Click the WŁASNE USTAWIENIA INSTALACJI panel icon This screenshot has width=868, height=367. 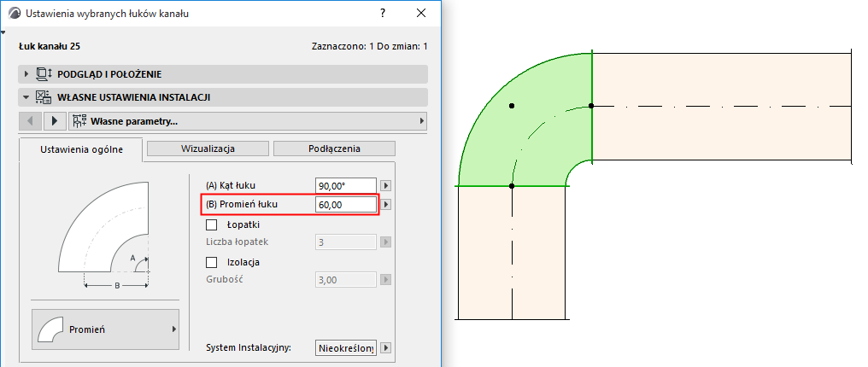pyautogui.click(x=44, y=97)
